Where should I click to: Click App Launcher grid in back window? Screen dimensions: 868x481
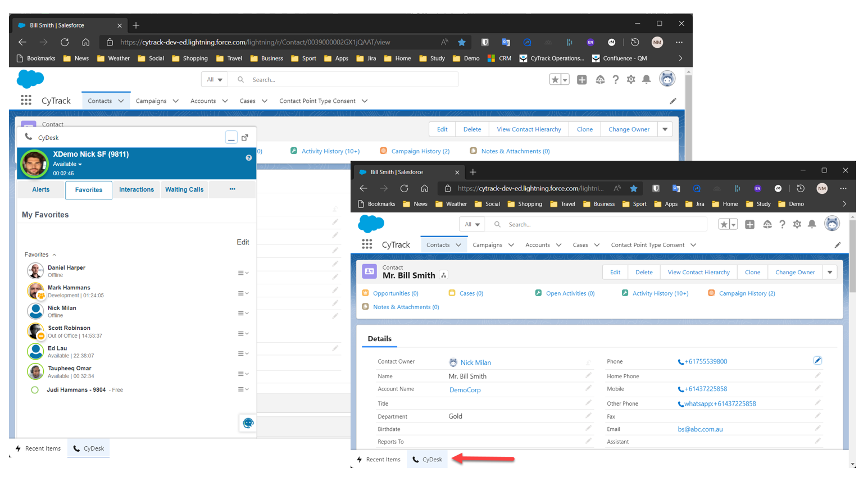26,101
